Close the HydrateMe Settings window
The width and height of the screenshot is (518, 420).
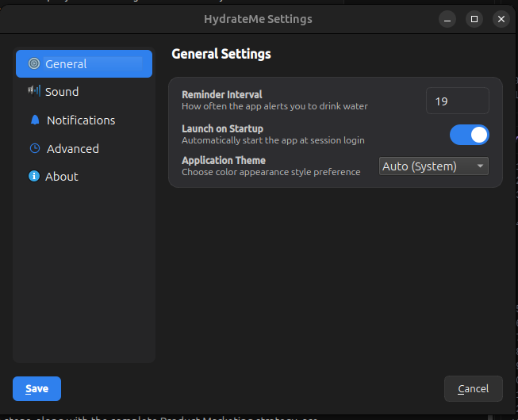pyautogui.click(x=501, y=19)
